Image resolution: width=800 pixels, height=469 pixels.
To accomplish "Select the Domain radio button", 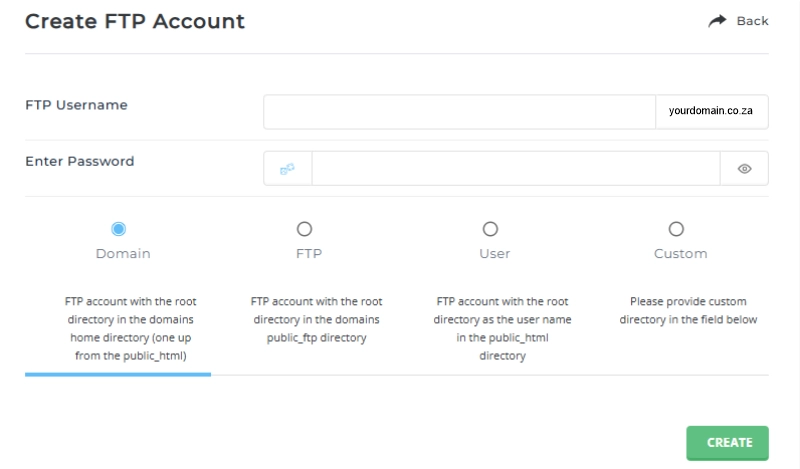I will click(x=118, y=229).
